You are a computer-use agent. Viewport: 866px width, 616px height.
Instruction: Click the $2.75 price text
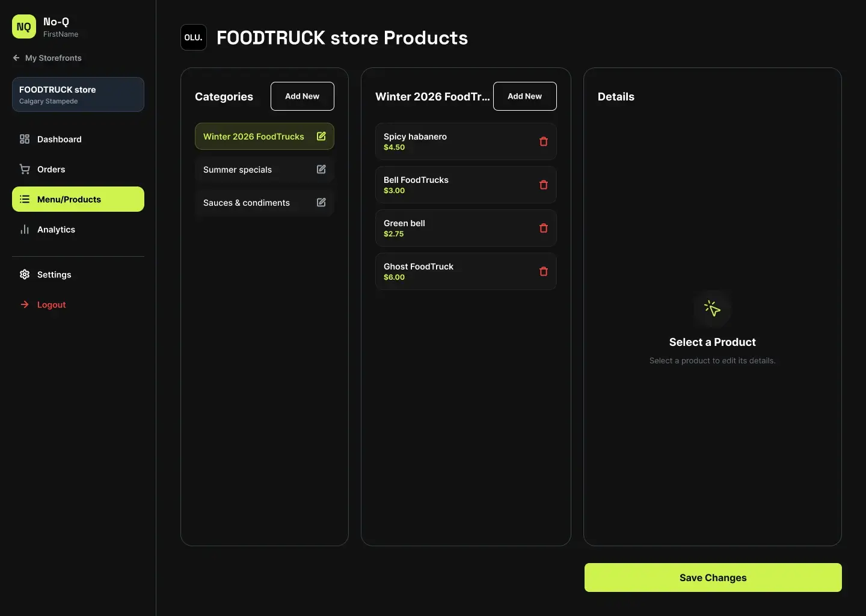[x=394, y=234]
